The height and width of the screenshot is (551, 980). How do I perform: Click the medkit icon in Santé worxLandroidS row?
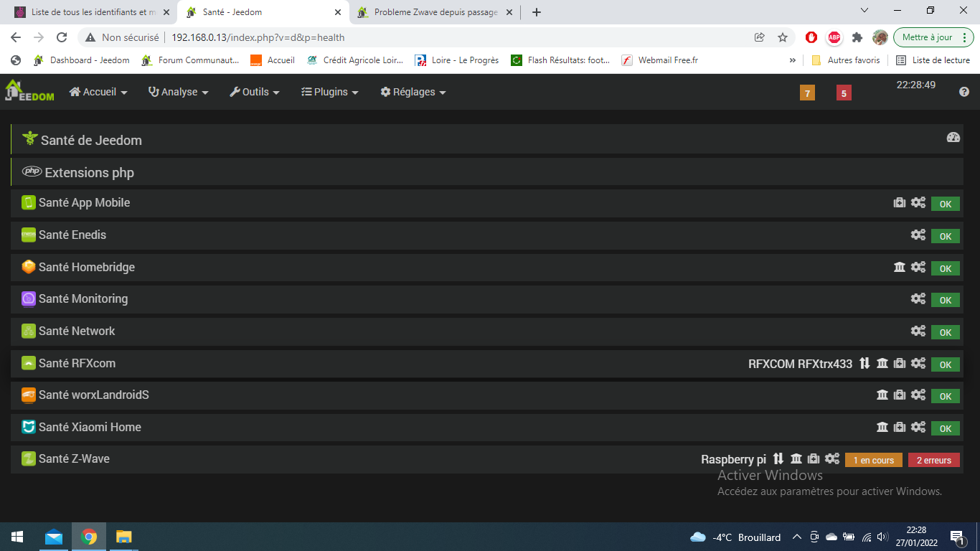900,395
